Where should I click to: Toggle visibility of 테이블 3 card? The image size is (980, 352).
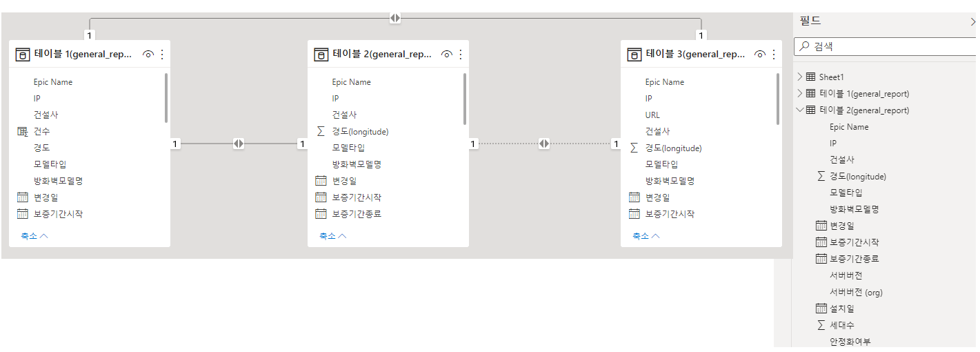[759, 55]
